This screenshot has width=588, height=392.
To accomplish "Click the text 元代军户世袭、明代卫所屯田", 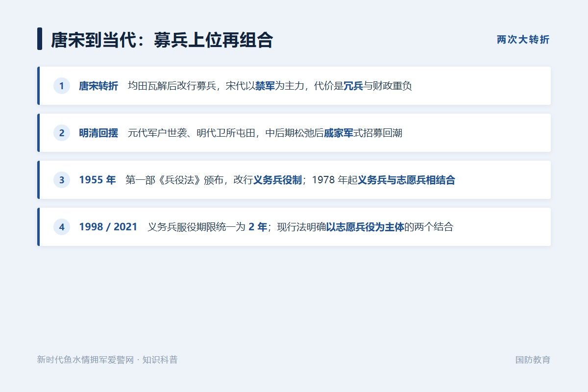I will tap(192, 133).
